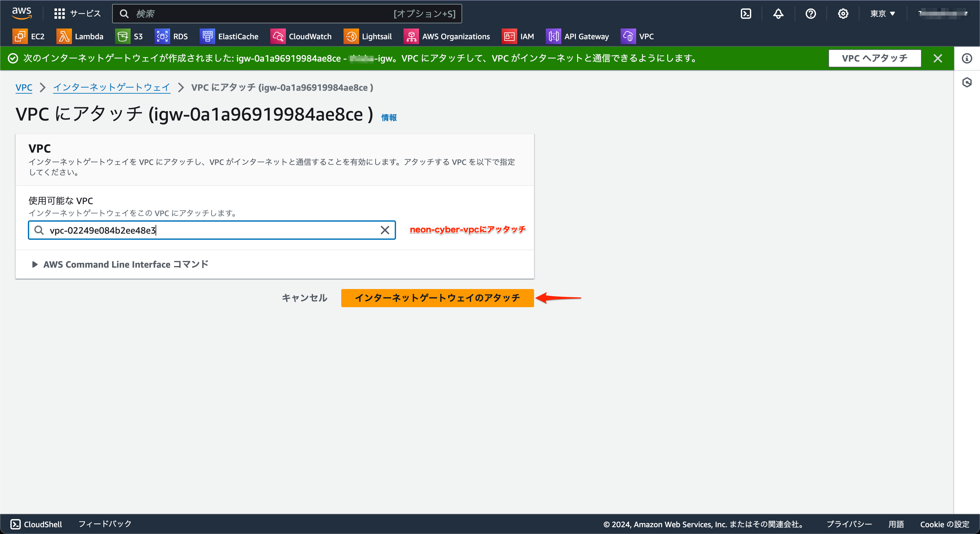Open the notifications bell icon

[778, 14]
